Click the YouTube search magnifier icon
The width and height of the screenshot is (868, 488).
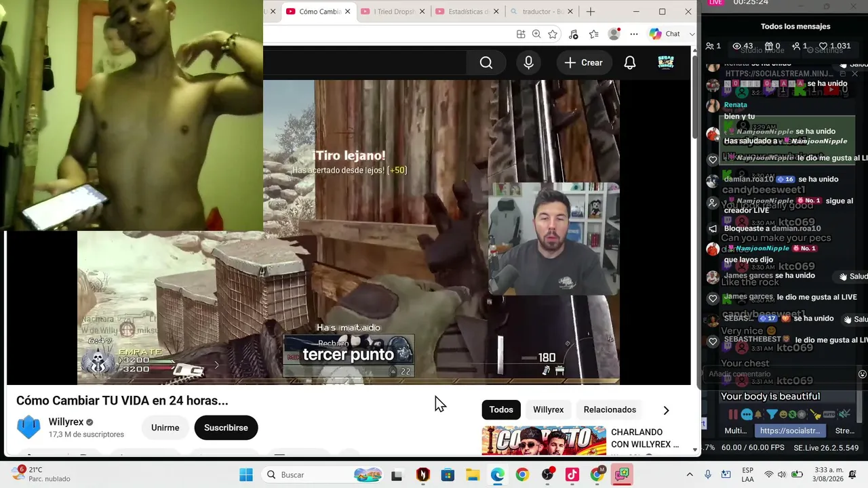(486, 63)
